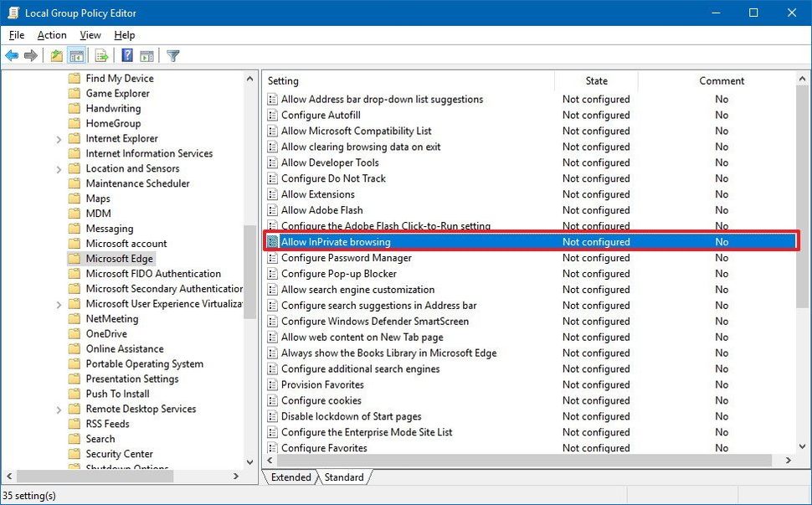The height and width of the screenshot is (505, 812).
Task: Open filter options with the funnel icon
Action: pyautogui.click(x=172, y=55)
